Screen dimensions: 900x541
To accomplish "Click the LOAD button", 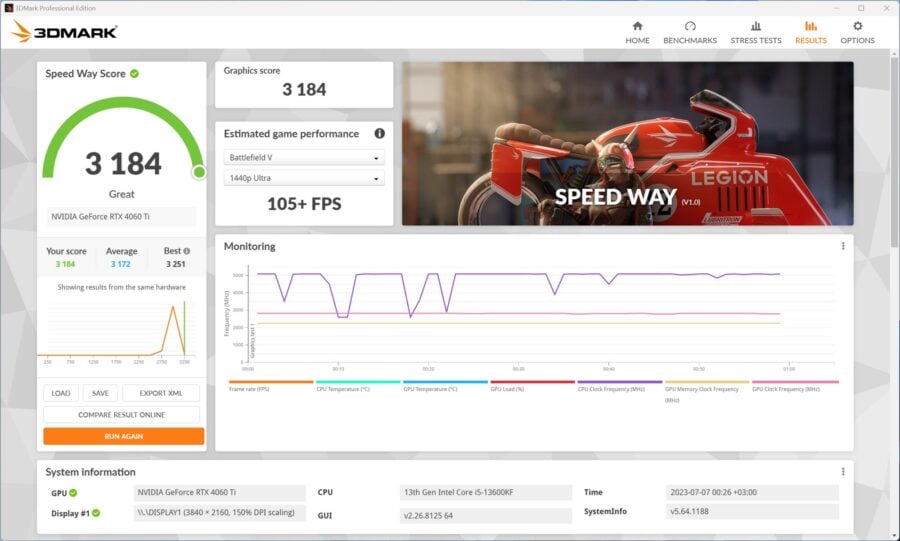I will (61, 393).
